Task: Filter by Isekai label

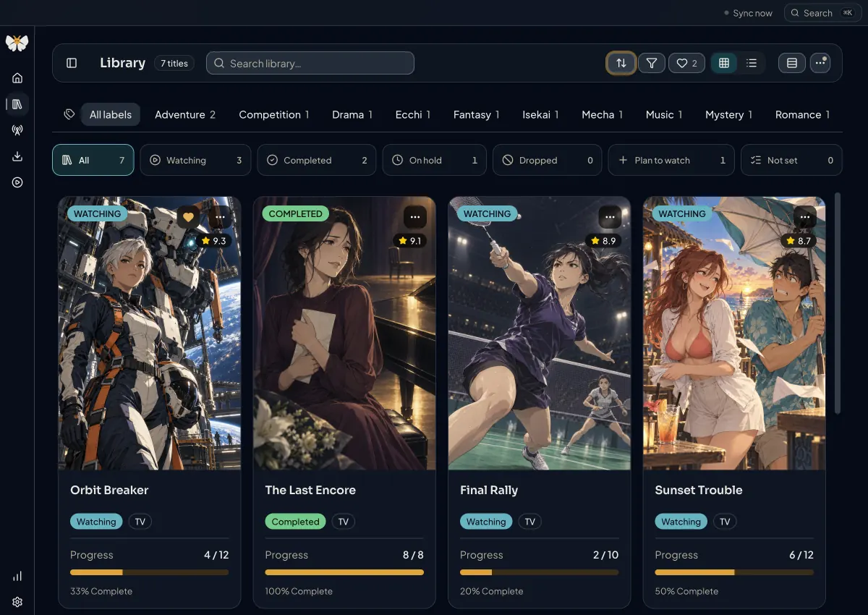Action: tap(540, 114)
